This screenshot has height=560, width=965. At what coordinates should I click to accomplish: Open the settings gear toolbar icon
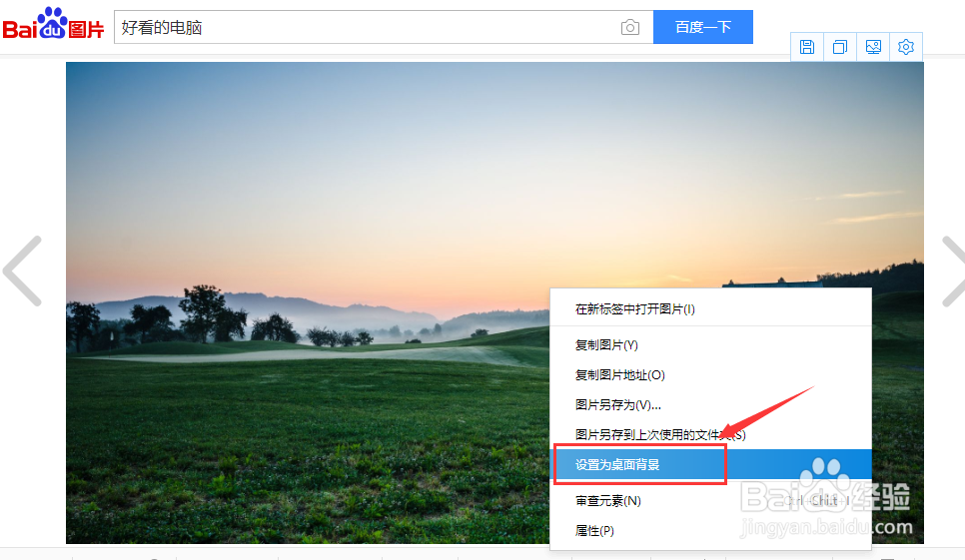point(906,47)
